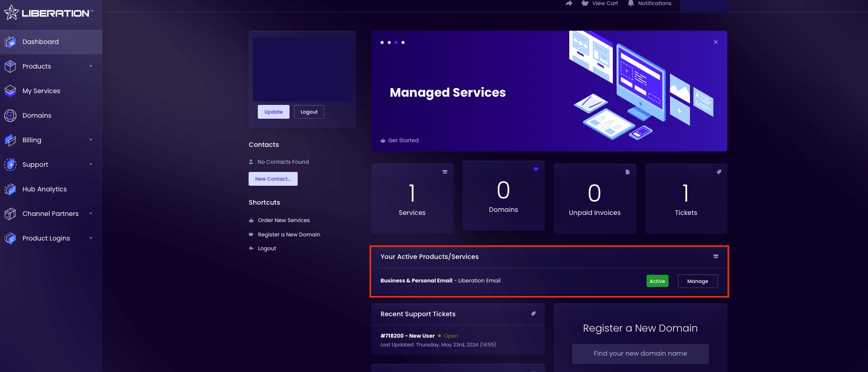
Task: Click the Find your new domain name field
Action: coord(640,354)
